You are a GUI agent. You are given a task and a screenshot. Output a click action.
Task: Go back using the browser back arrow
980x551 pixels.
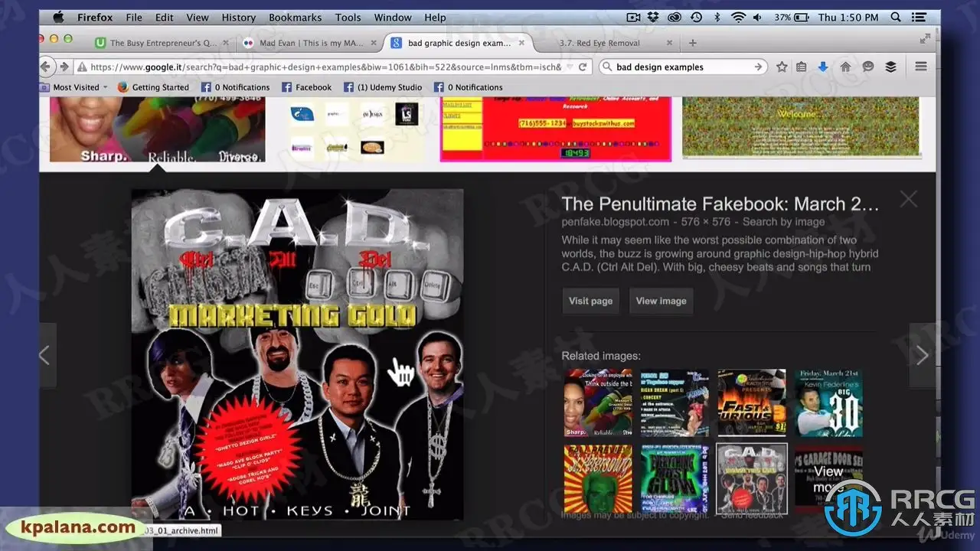pyautogui.click(x=46, y=67)
